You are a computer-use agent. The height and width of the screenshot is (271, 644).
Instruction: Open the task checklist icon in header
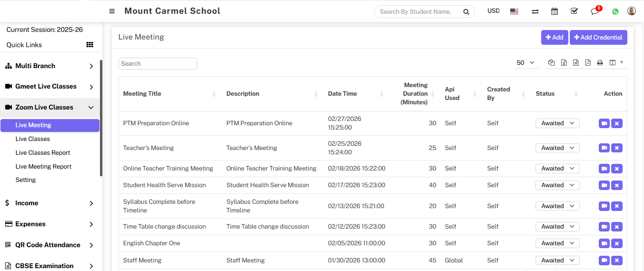tap(574, 11)
